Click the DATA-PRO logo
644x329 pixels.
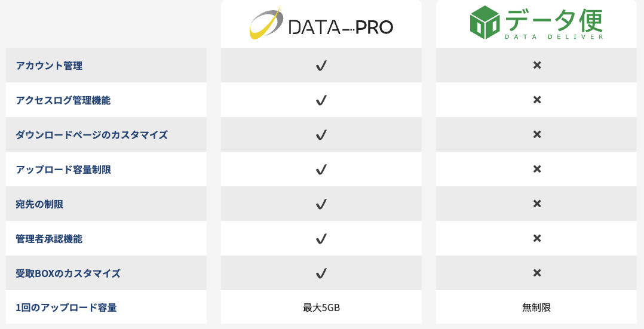(321, 24)
